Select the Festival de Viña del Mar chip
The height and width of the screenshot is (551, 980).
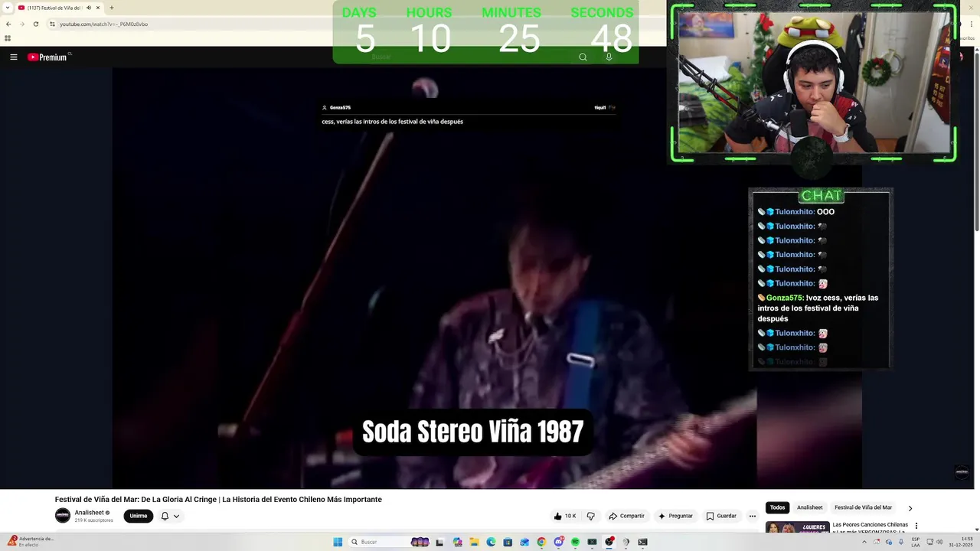coord(863,507)
